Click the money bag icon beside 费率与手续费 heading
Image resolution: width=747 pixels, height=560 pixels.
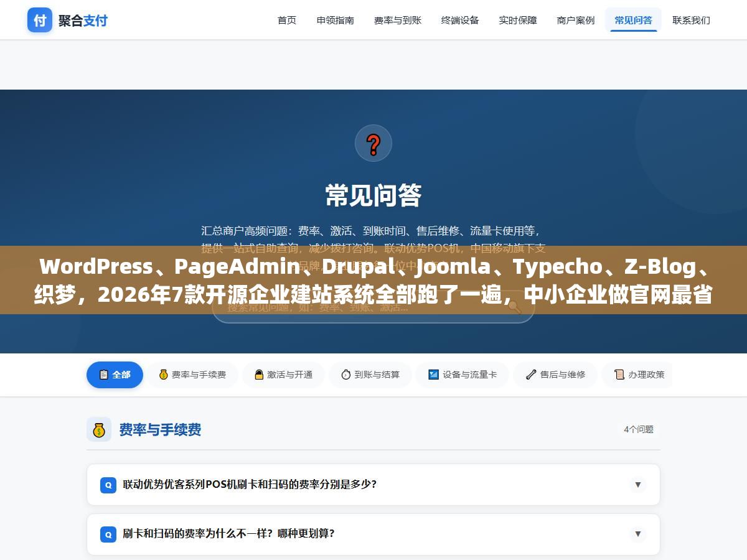[x=99, y=429]
